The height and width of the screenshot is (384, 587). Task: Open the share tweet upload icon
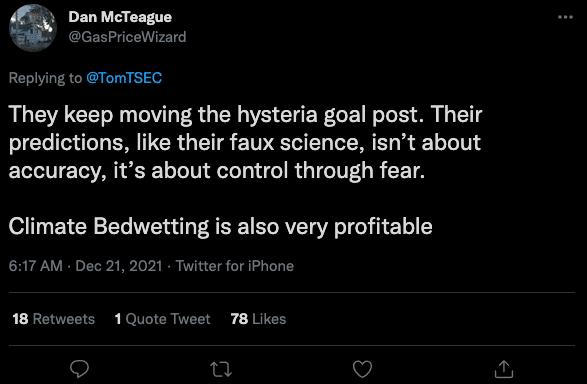[504, 369]
